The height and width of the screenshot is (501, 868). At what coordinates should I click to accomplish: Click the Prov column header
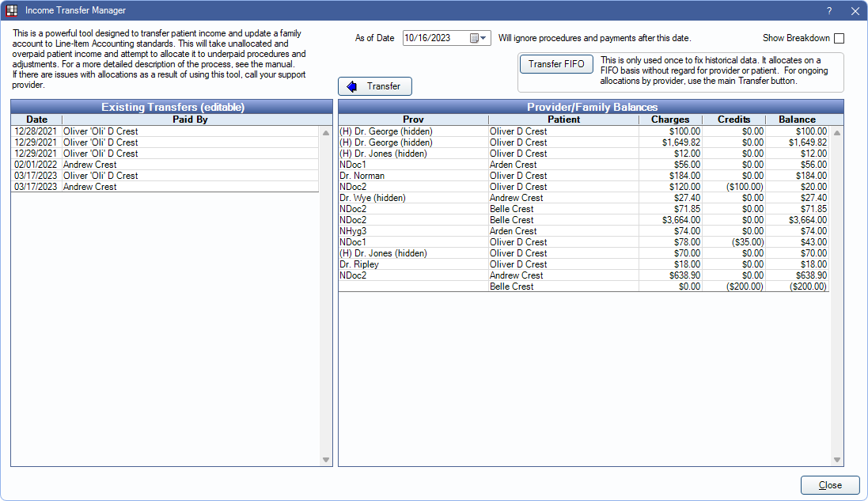413,120
